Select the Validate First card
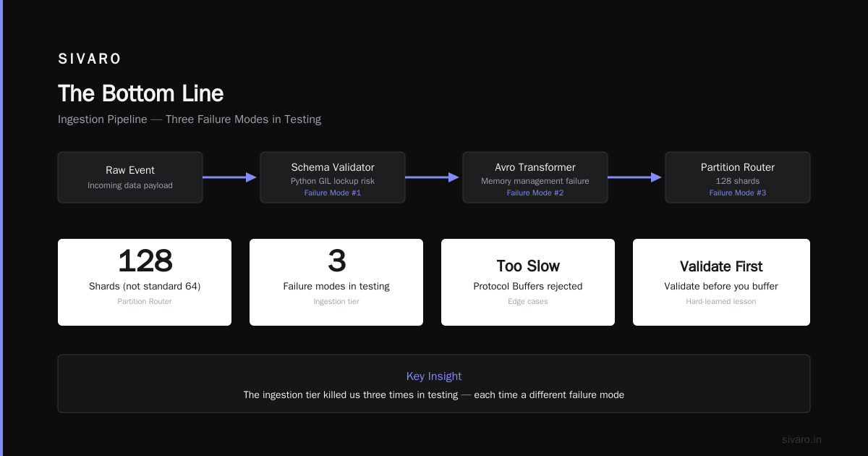This screenshot has height=456, width=868. point(721,282)
